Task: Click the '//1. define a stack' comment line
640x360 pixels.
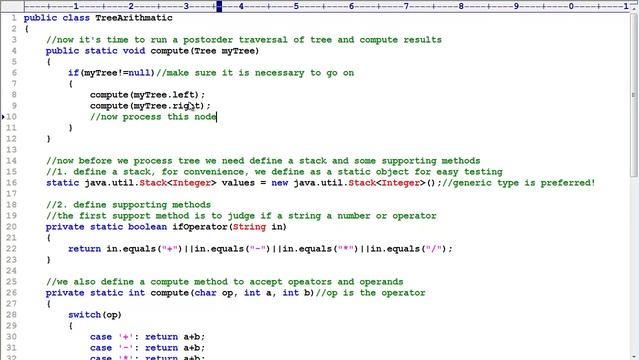Action: pyautogui.click(x=274, y=172)
